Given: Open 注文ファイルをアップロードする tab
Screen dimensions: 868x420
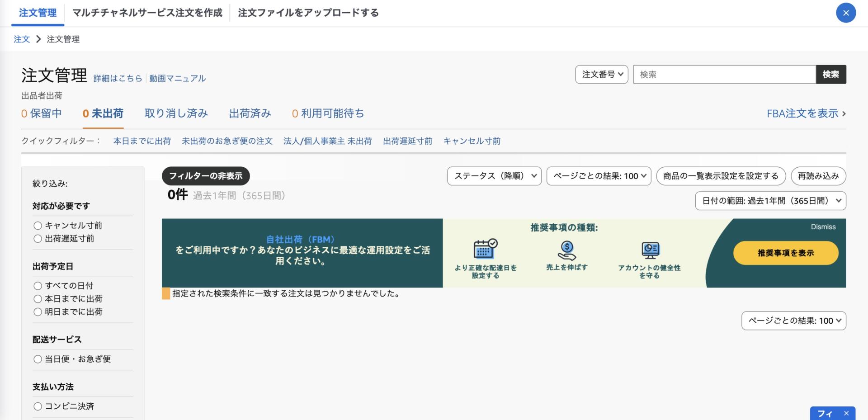Looking at the screenshot, I should [x=308, y=13].
